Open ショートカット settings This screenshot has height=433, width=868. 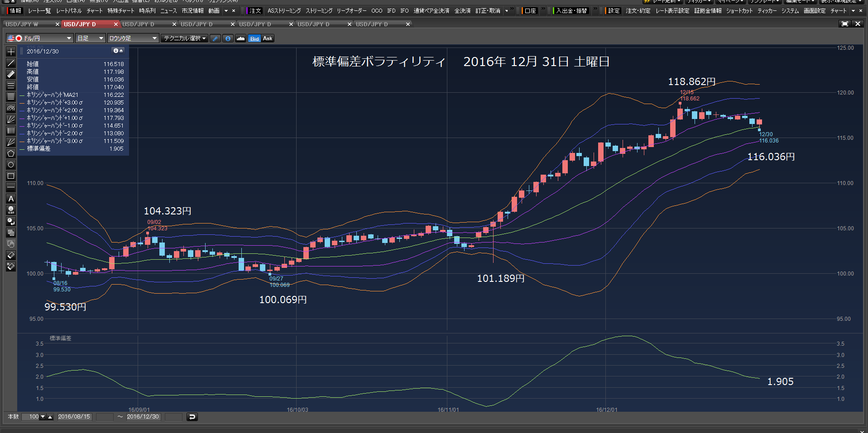[739, 11]
